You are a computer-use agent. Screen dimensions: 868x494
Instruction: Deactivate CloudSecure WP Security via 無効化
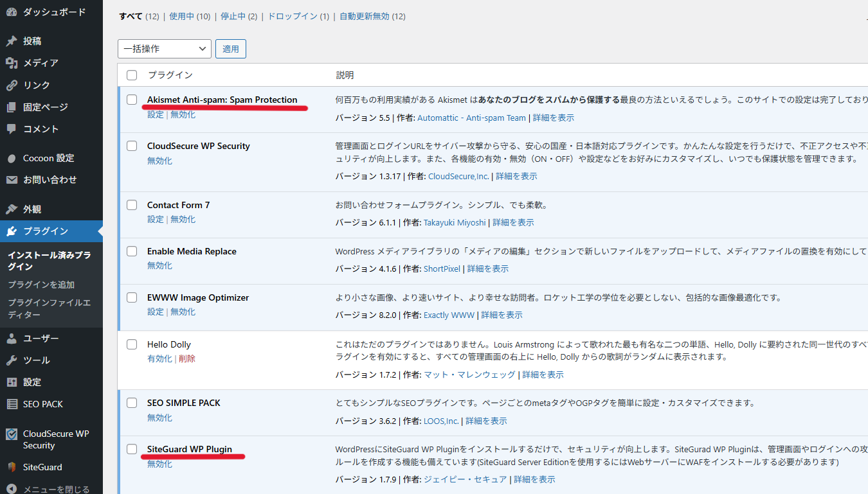click(159, 161)
